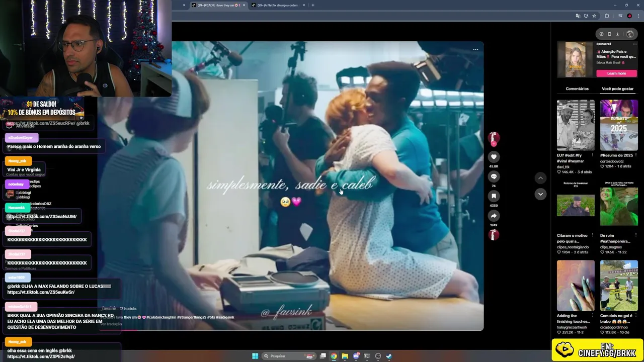Open Discord from the taskbar

[x=356, y=356]
